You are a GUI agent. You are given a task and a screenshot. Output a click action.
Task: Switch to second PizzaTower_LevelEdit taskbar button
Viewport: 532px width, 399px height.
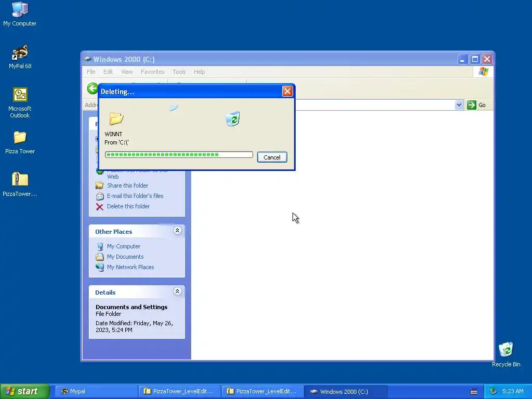pyautogui.click(x=262, y=391)
